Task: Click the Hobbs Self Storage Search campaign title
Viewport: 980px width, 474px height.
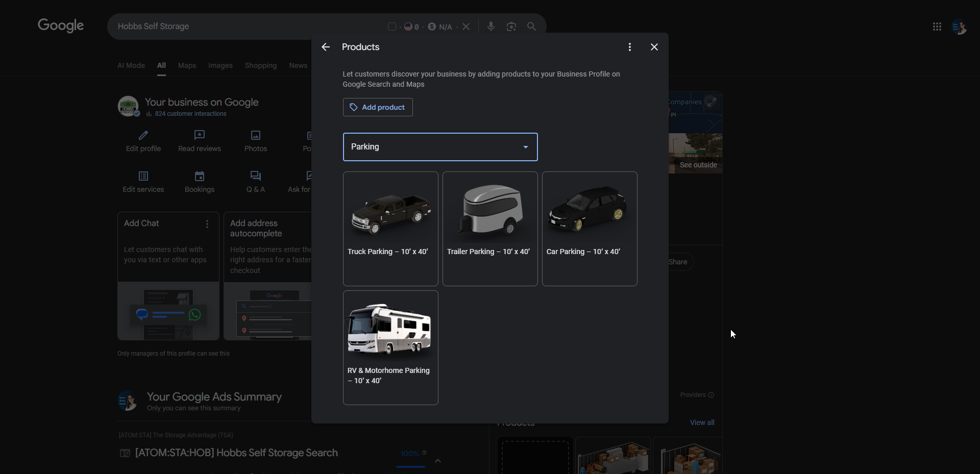Action: click(236, 453)
